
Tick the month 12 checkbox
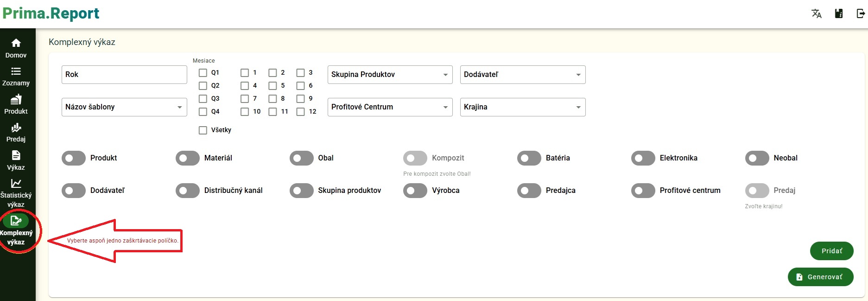click(301, 112)
